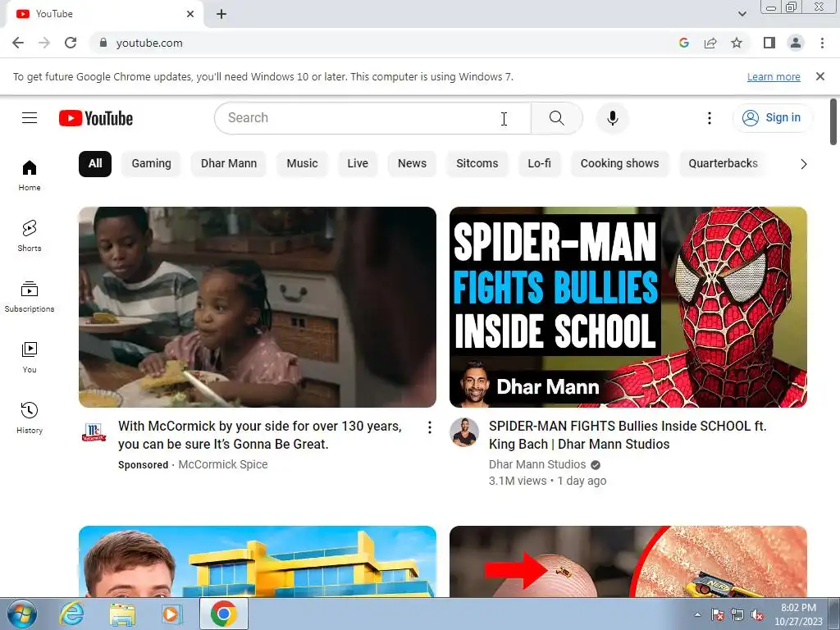Close the YouTube tab
Viewport: 840px width, 630px height.
pos(190,15)
